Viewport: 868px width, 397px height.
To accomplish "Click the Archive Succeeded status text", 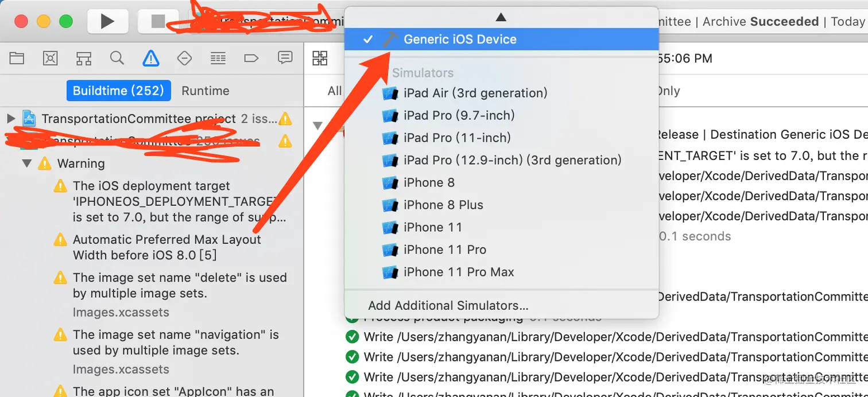I will point(761,22).
